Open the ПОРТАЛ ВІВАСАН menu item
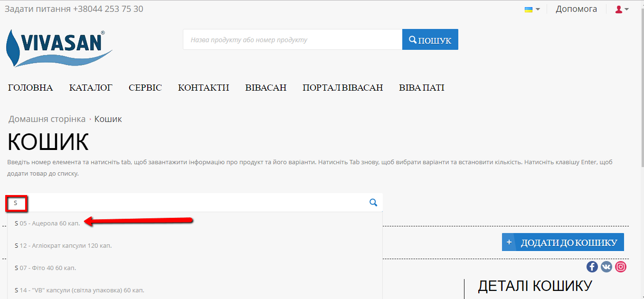Screen dimensions: 644x299 [343, 88]
